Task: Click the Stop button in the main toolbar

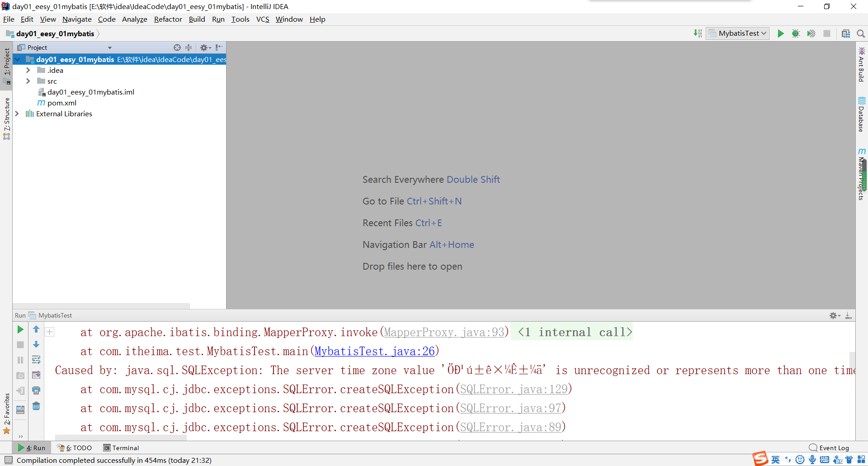Action: pos(826,33)
